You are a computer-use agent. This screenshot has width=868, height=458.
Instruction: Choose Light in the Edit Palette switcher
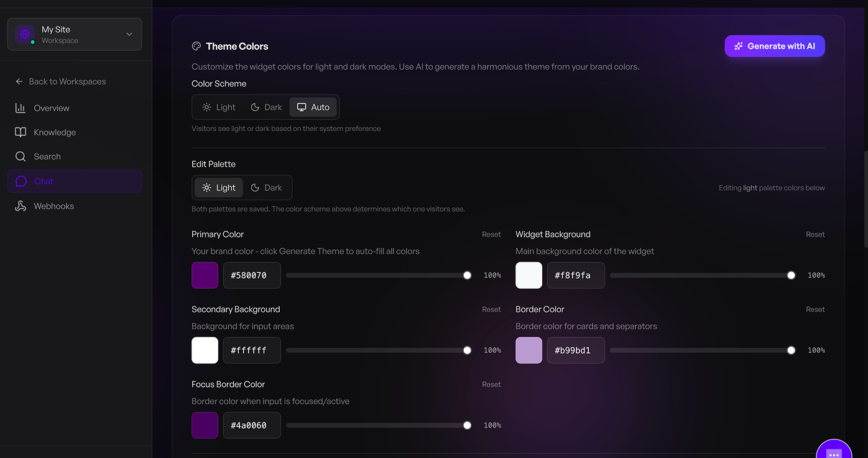(218, 187)
